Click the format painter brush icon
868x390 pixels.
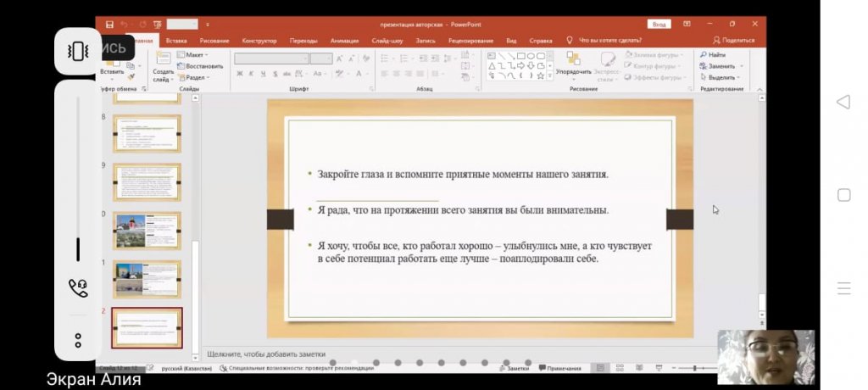(x=131, y=77)
